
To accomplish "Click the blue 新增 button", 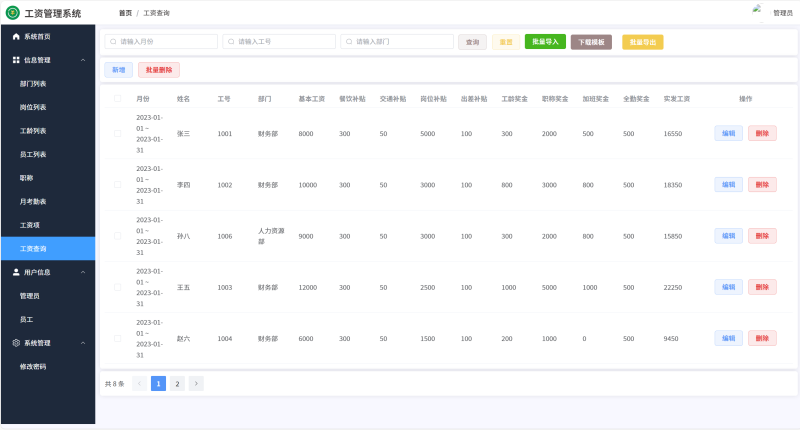I will click(118, 70).
